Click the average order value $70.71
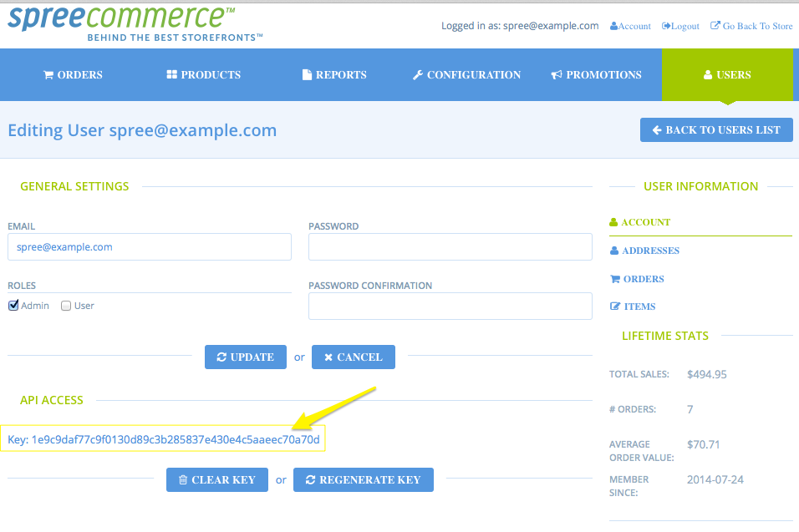The height and width of the screenshot is (532, 799). tap(703, 444)
